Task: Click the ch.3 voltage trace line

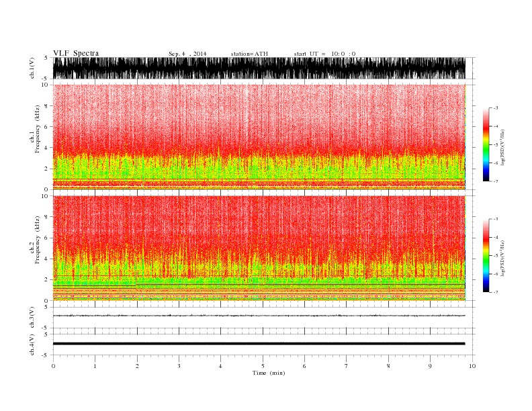Action: pyautogui.click(x=259, y=316)
